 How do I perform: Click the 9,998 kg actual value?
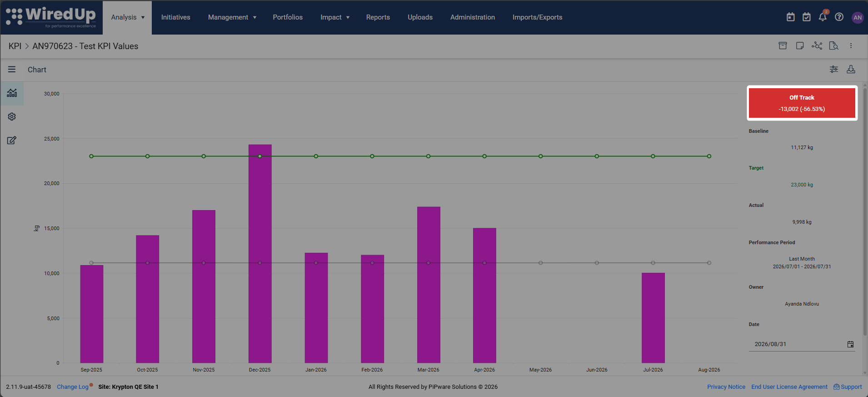click(x=802, y=222)
